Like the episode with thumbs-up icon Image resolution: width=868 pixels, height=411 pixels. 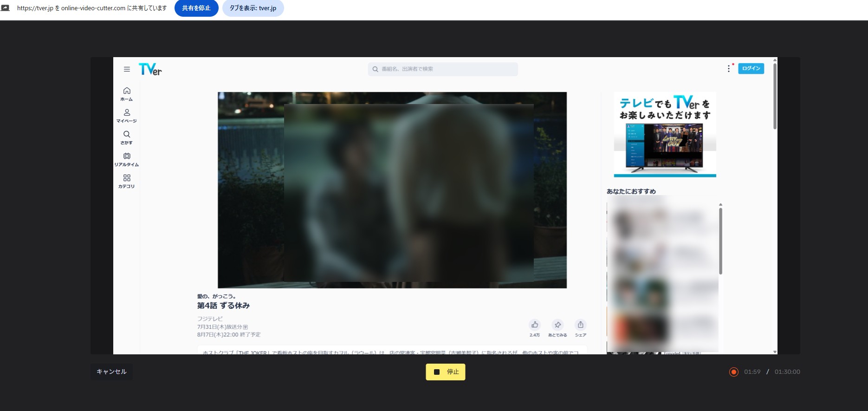coord(535,325)
